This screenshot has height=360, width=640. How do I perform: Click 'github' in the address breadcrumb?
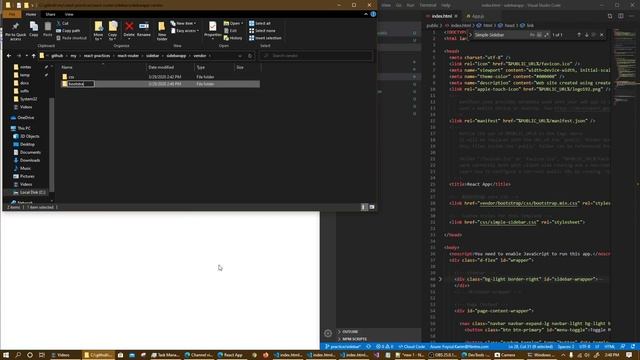57,56
